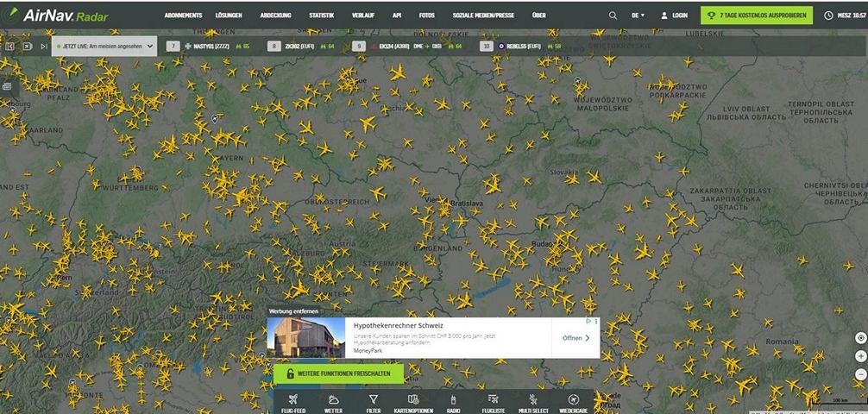
Task: Open the Radio tool
Action: (x=453, y=403)
